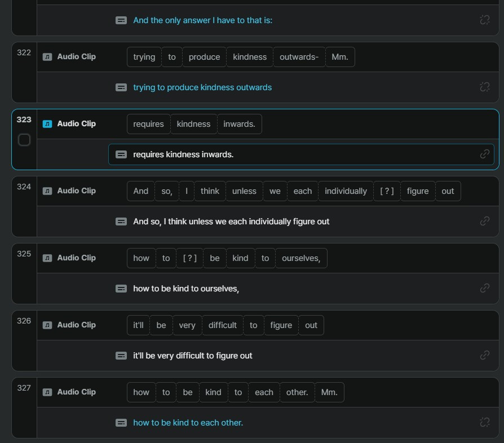
Task: Click link icon for 'requires kindness inwards.' subtitle
Action: [485, 154]
